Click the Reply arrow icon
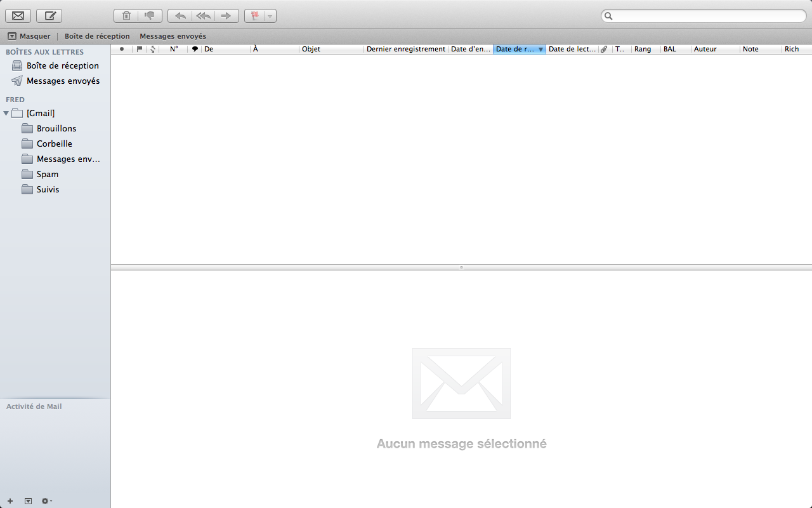The height and width of the screenshot is (508, 812). pyautogui.click(x=180, y=16)
